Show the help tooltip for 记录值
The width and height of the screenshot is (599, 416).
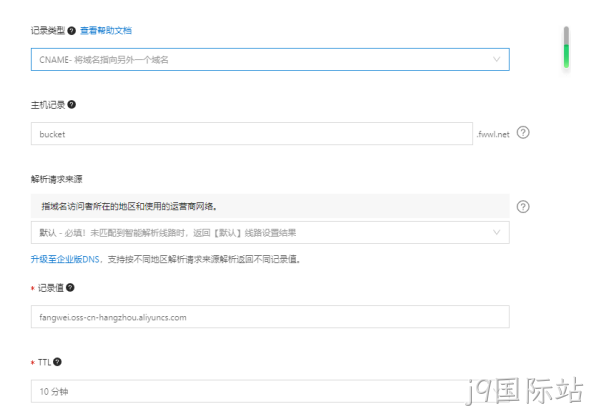pyautogui.click(x=70, y=287)
